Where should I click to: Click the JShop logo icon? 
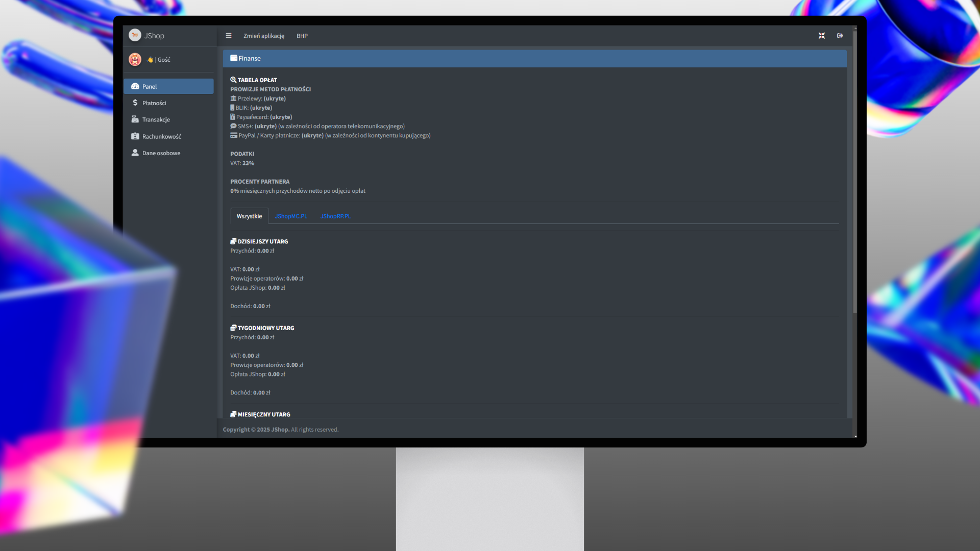135,35
